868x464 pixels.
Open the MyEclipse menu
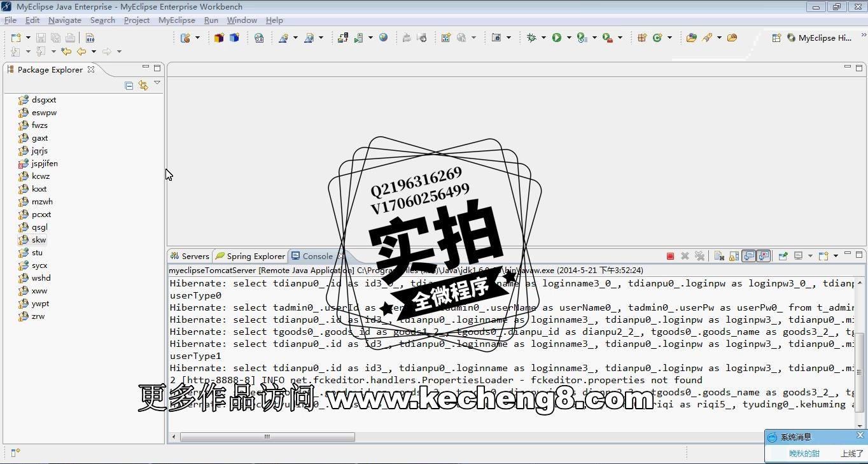coord(177,20)
